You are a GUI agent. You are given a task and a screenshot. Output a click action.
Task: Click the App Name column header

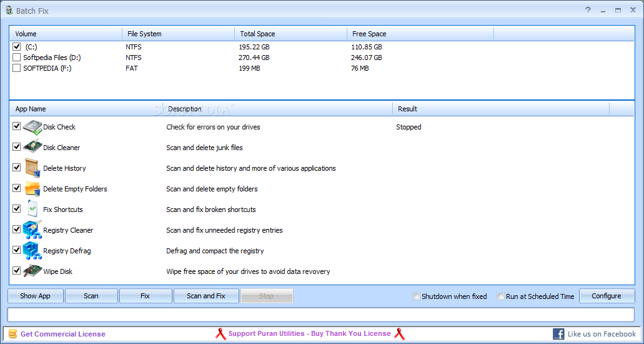click(86, 109)
